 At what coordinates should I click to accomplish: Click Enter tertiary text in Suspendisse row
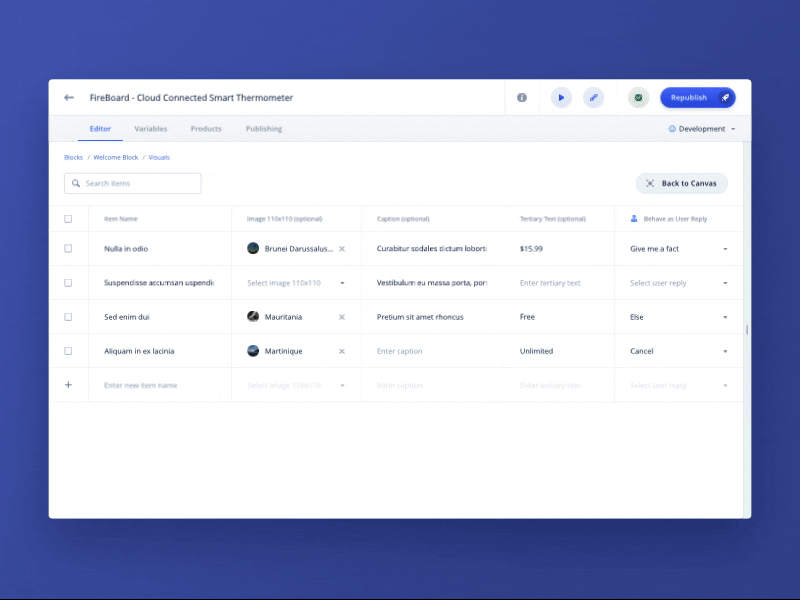(550, 283)
